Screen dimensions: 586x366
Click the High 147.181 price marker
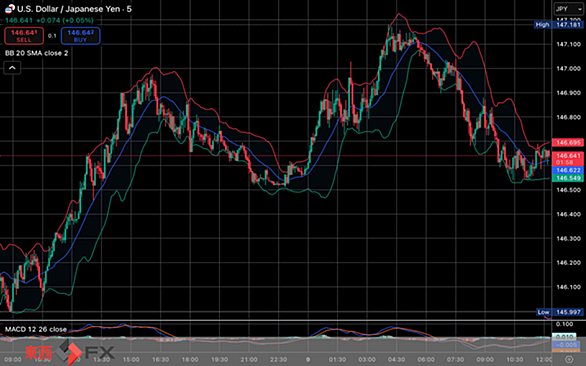pyautogui.click(x=558, y=25)
